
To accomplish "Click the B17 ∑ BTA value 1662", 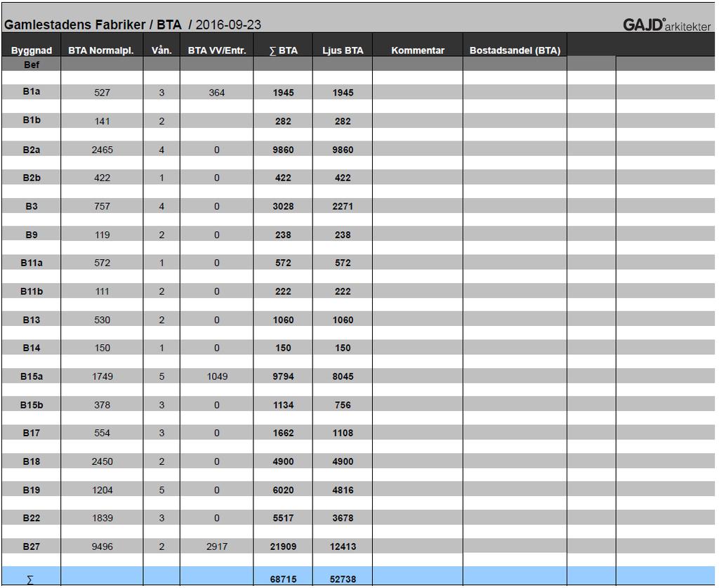I will 284,433.
